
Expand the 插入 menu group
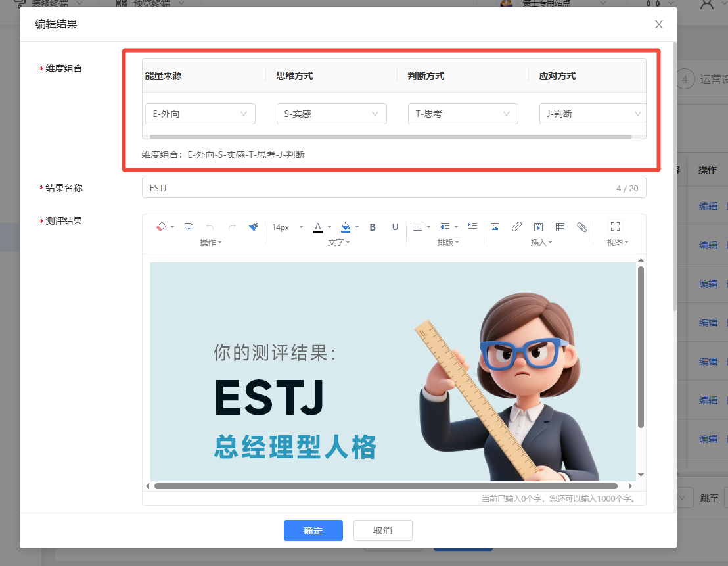click(541, 243)
